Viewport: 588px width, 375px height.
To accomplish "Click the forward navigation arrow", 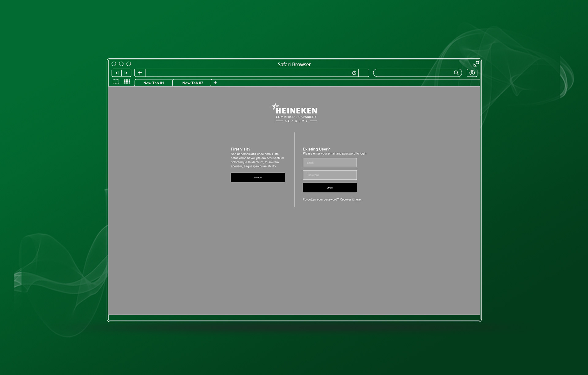I will [126, 73].
